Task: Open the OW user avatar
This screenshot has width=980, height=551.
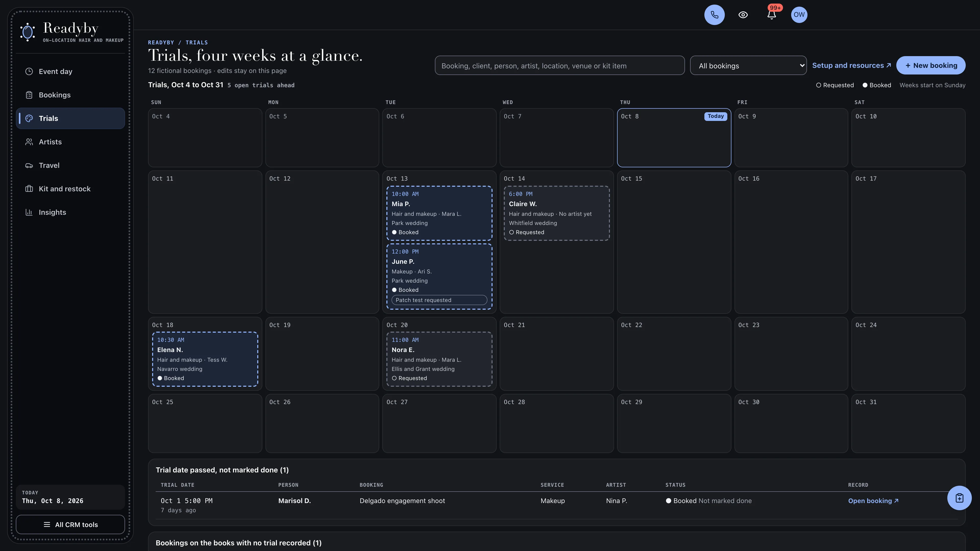Action: [799, 15]
